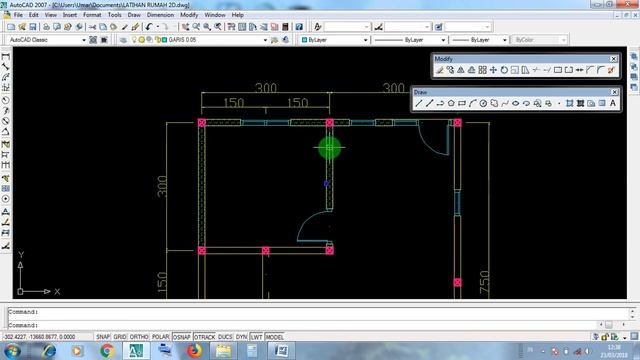Switch MODEL space button in status bar
640x360 pixels.
coord(274,337)
